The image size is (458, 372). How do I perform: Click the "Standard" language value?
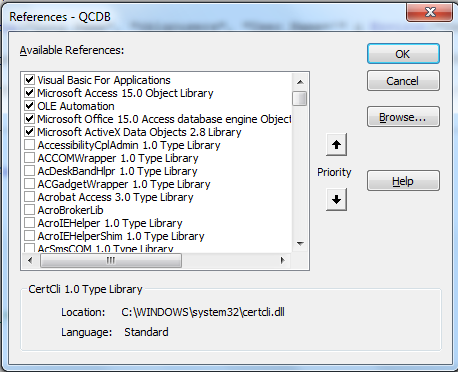click(x=146, y=332)
